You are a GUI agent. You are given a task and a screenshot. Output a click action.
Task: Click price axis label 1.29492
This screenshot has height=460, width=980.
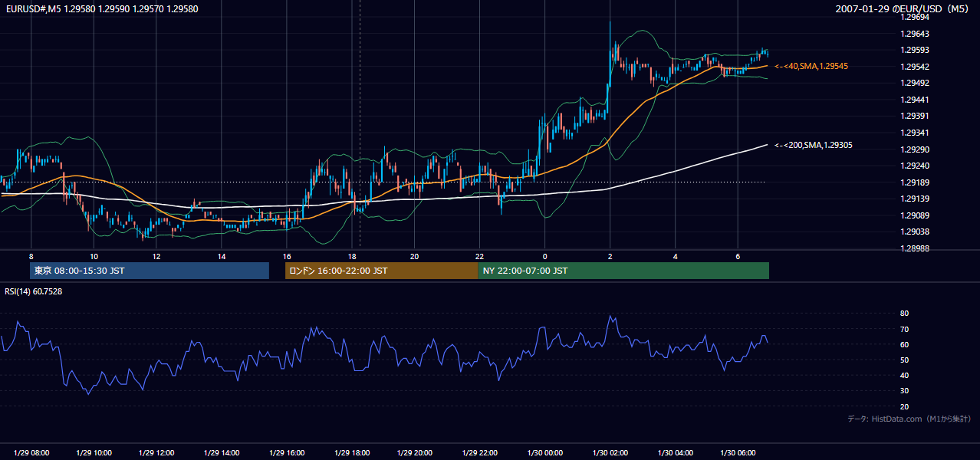click(x=916, y=84)
